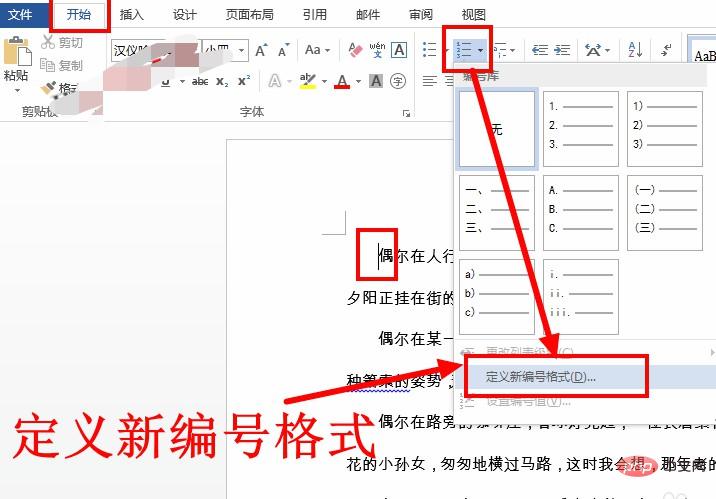The height and width of the screenshot is (499, 716).
Task: Click the Paste (粘贴) icon
Action: (17, 60)
